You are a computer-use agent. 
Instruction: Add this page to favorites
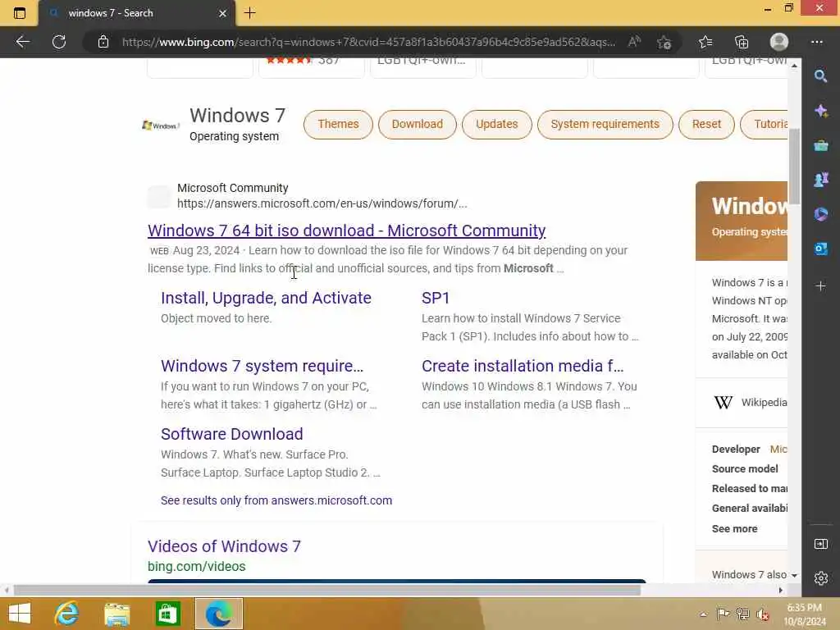(x=664, y=42)
